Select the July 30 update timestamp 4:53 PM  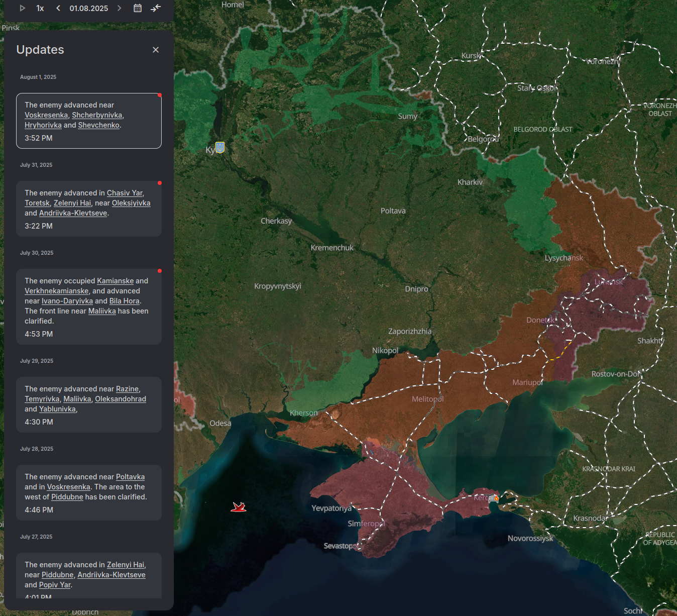(39, 334)
